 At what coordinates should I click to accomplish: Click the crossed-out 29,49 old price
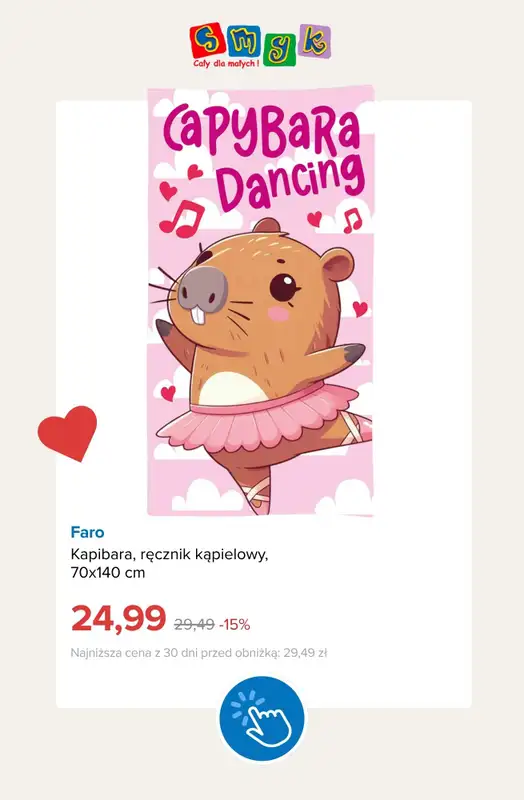pos(194,624)
